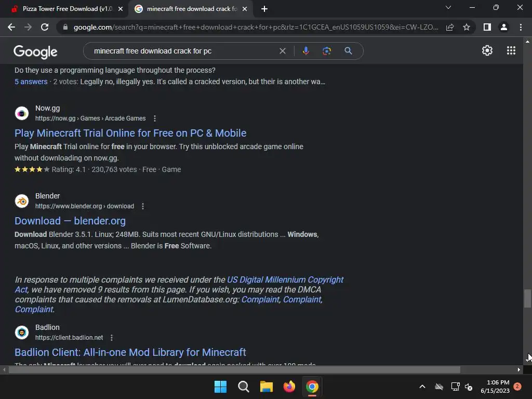Image resolution: width=532 pixels, height=399 pixels.
Task: Select the minecraft free download crack tab
Action: click(x=191, y=9)
